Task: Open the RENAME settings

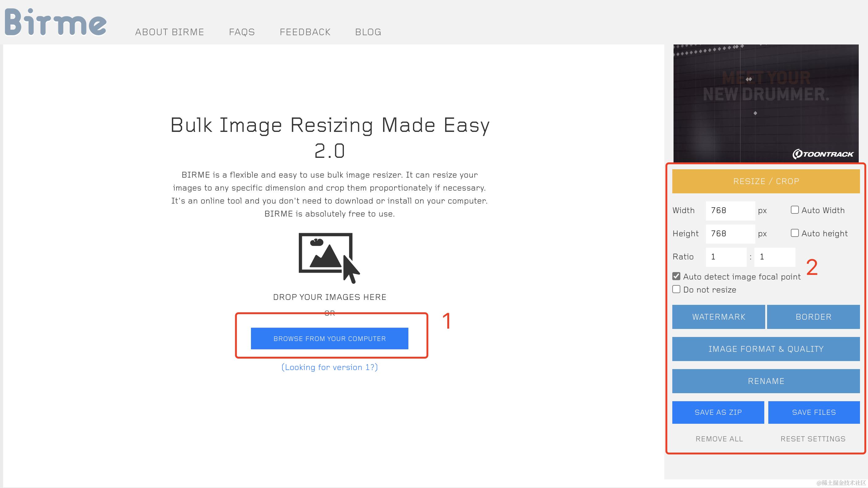Action: tap(766, 381)
